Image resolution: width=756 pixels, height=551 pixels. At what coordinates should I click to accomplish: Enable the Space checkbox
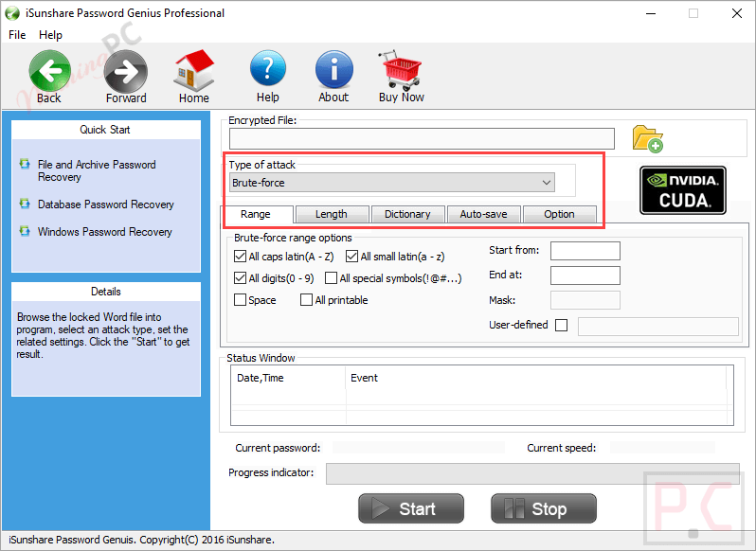point(240,299)
